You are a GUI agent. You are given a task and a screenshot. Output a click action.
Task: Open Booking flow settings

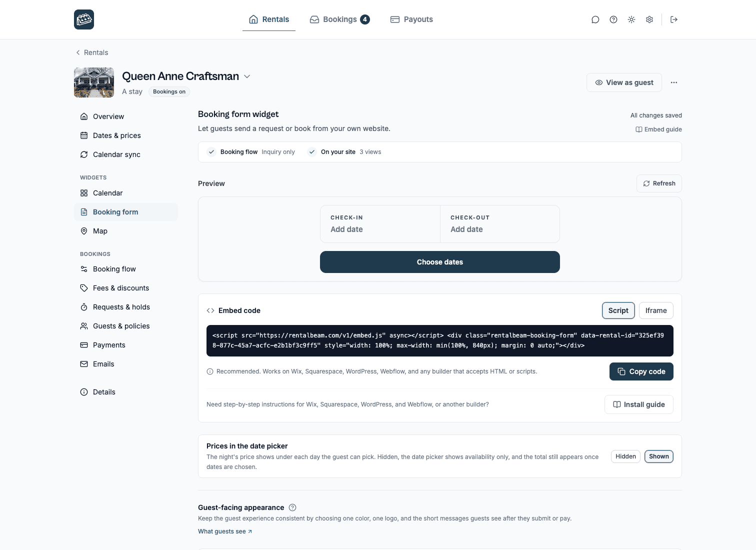pyautogui.click(x=126, y=269)
